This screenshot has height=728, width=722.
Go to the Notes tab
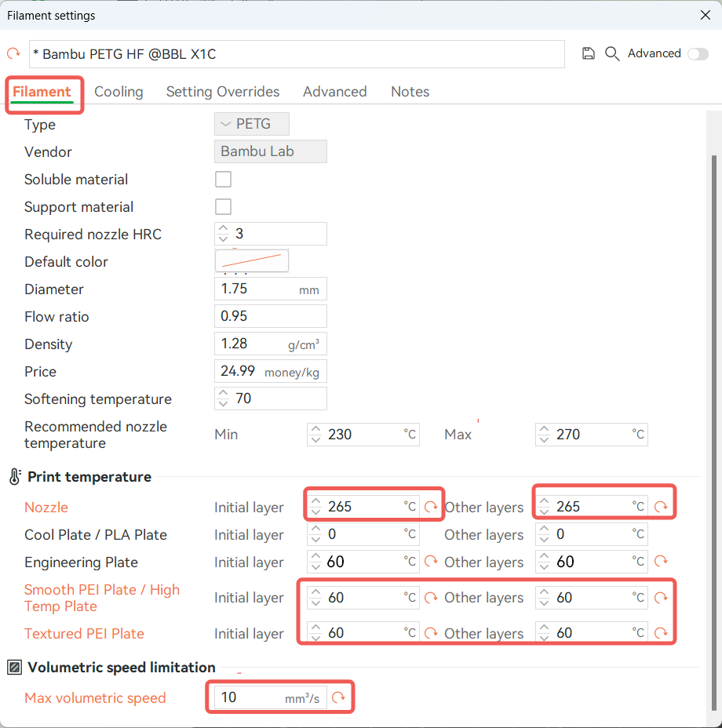[x=410, y=92]
